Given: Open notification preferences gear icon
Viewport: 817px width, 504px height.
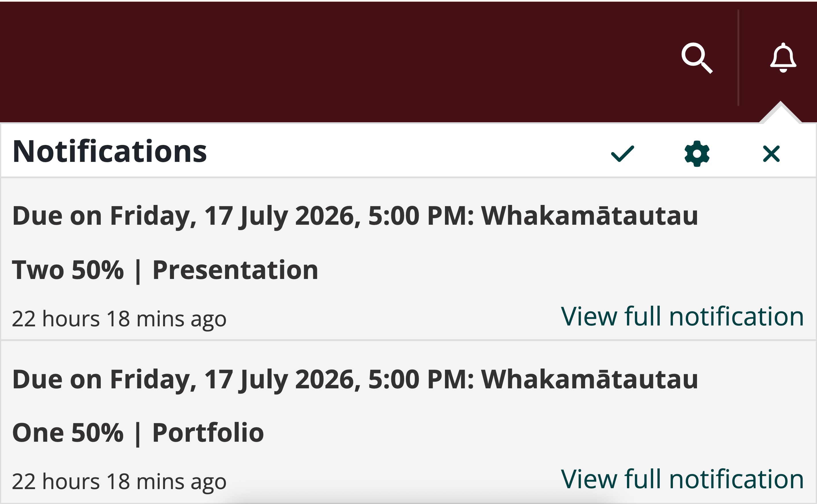Looking at the screenshot, I should [x=697, y=154].
